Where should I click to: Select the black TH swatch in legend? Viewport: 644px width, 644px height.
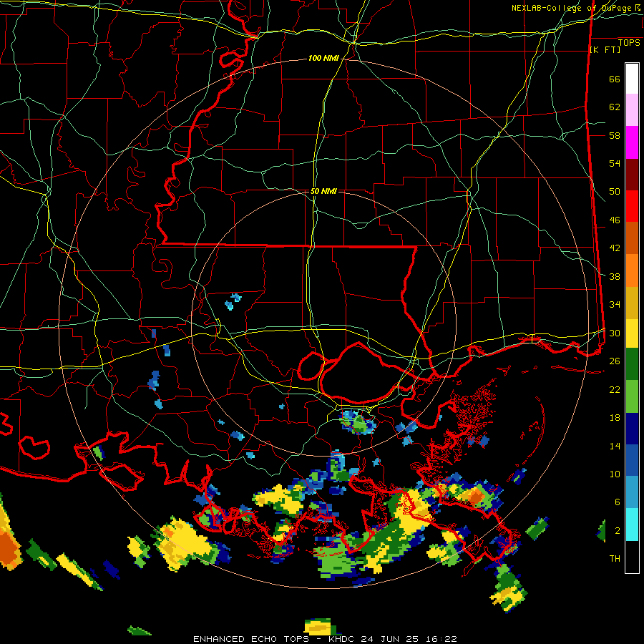(632, 557)
